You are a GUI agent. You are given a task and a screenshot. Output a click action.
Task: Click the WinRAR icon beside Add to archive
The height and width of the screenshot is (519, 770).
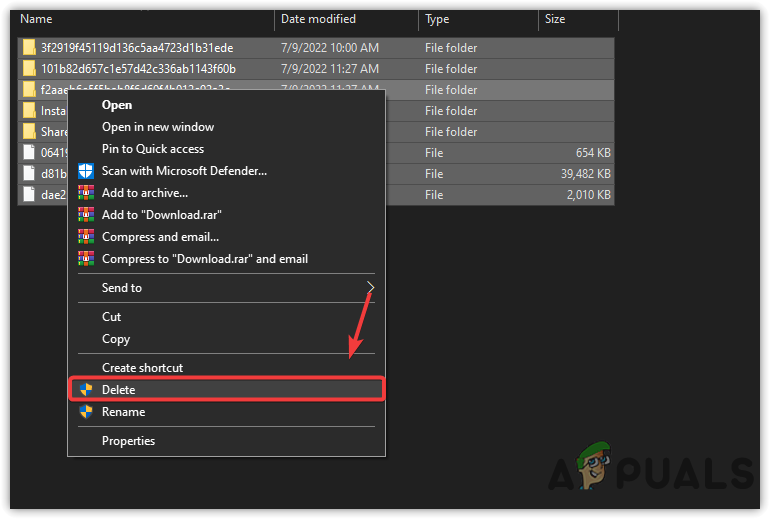coord(85,193)
